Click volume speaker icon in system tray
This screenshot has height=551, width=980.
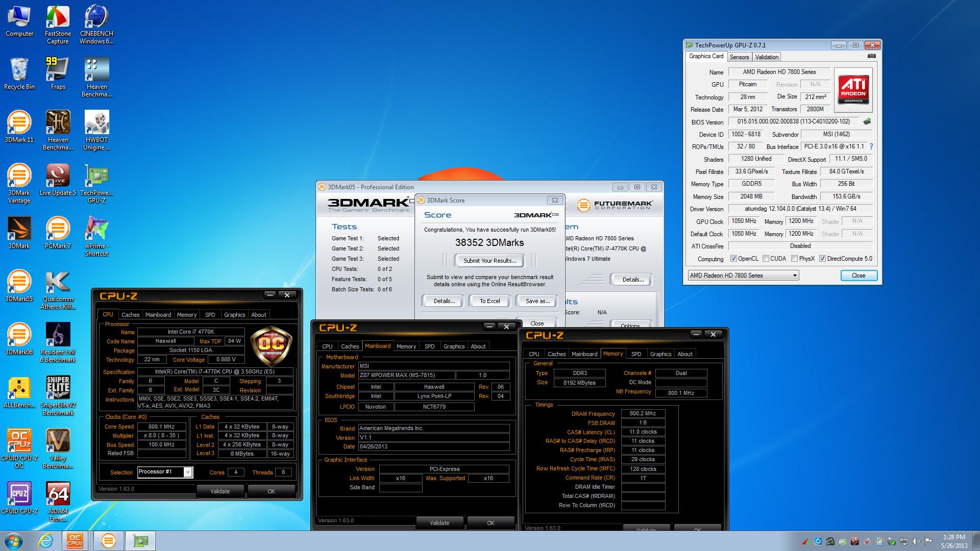[916, 541]
